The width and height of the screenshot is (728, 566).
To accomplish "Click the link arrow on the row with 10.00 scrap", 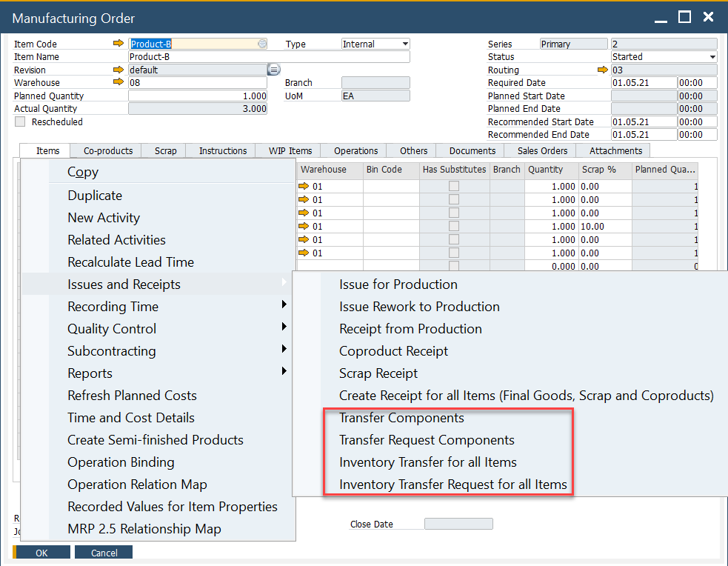I will (x=303, y=227).
